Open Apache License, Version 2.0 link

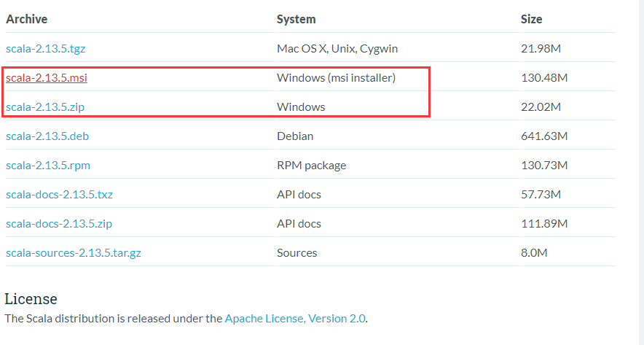pos(295,319)
